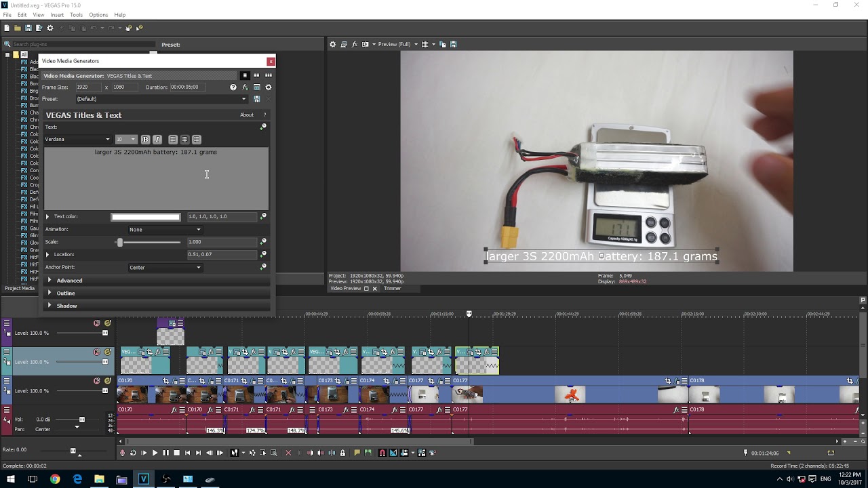
Task: Mute track 2 text track
Action: point(97,352)
